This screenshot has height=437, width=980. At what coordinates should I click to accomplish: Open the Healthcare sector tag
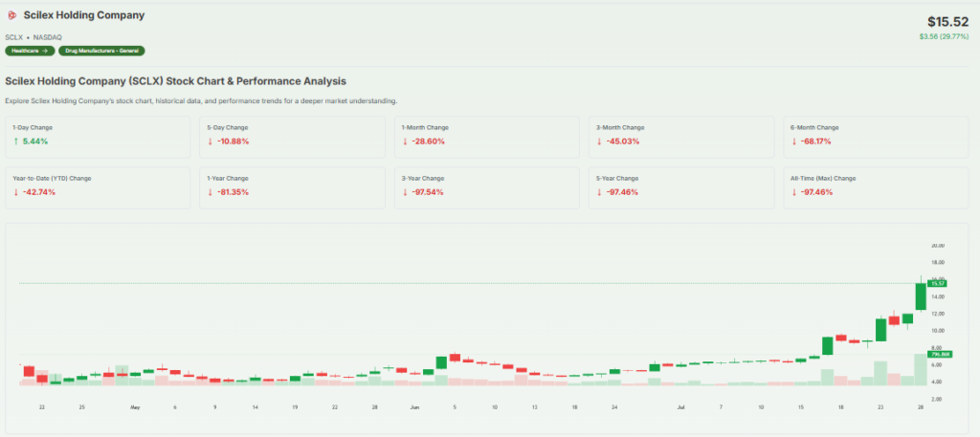[30, 51]
